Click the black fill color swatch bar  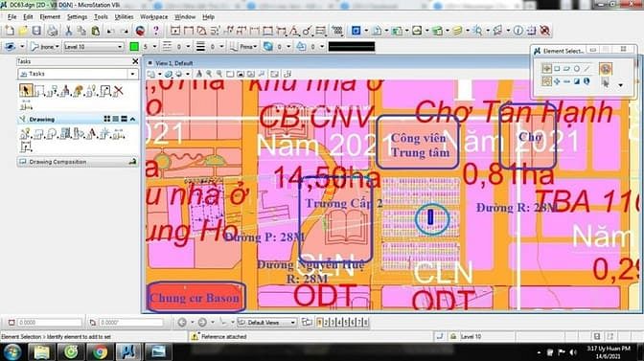(x=352, y=47)
